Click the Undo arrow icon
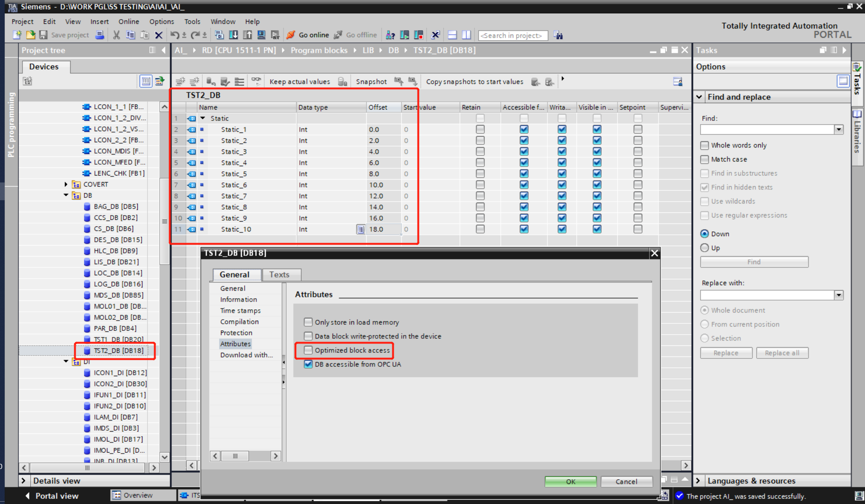This screenshot has height=504, width=865. click(x=175, y=35)
